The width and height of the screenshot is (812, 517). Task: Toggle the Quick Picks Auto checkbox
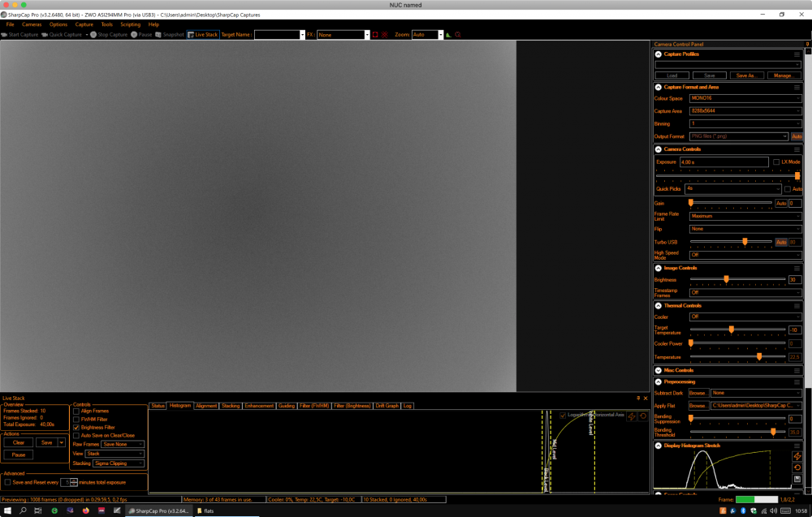(788, 189)
